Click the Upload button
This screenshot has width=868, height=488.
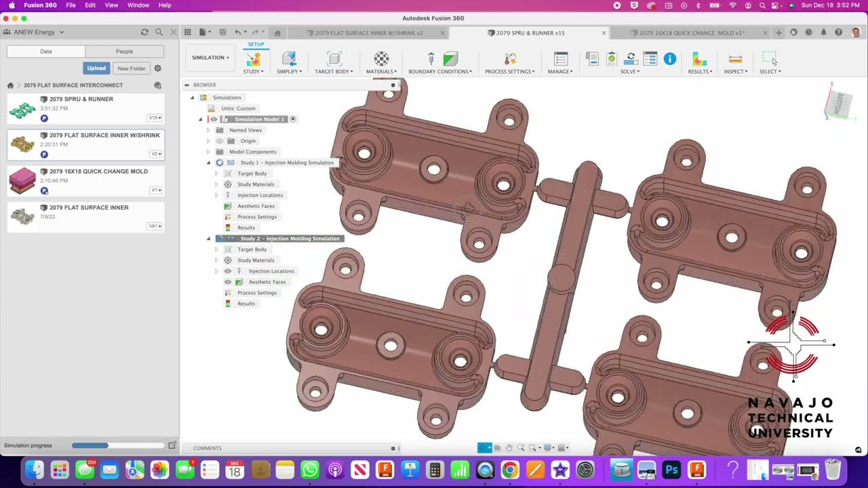[x=96, y=68]
